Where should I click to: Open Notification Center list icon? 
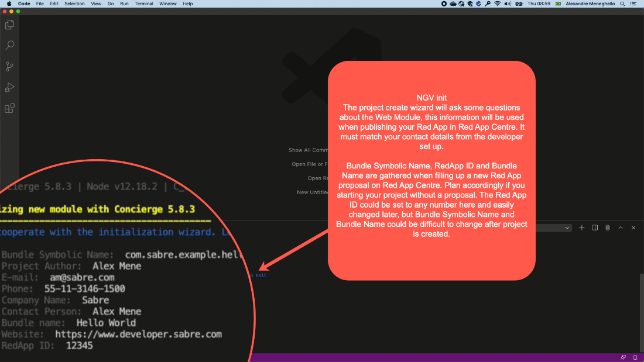pos(633,4)
